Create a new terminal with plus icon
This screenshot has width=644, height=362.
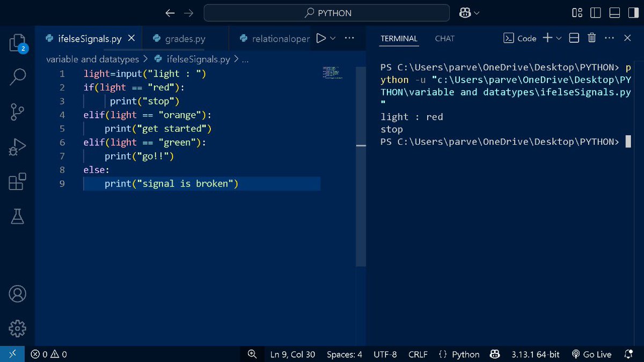[547, 38]
